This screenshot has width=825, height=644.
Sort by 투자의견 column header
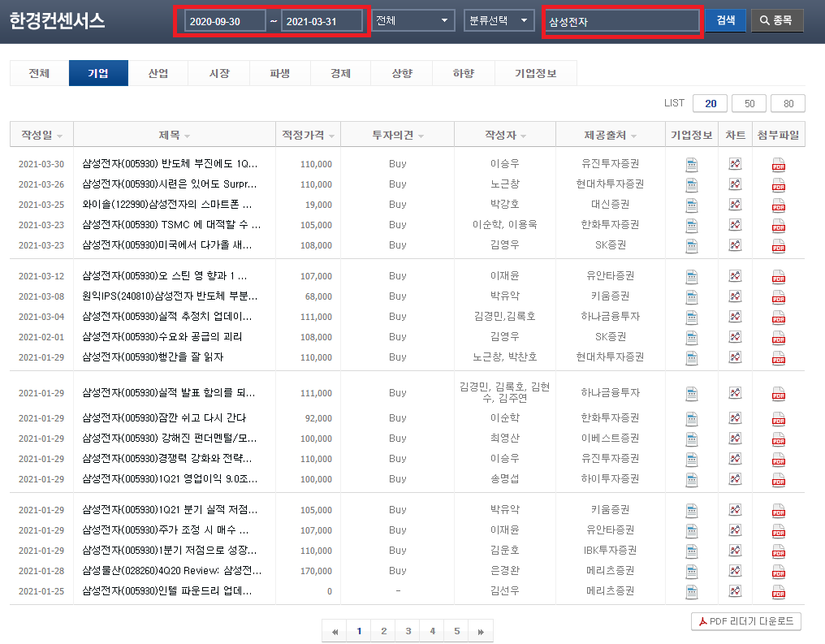tap(398, 135)
